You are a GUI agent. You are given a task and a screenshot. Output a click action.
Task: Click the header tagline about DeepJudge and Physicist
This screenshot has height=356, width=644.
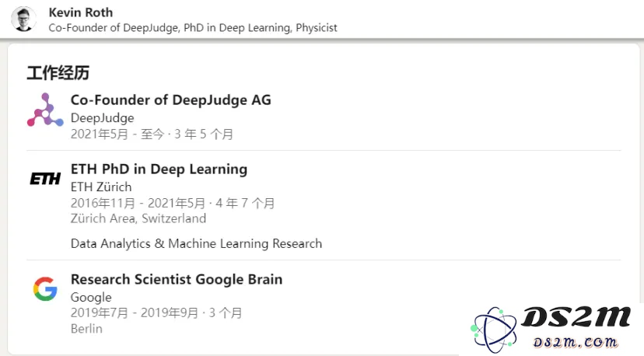193,27
